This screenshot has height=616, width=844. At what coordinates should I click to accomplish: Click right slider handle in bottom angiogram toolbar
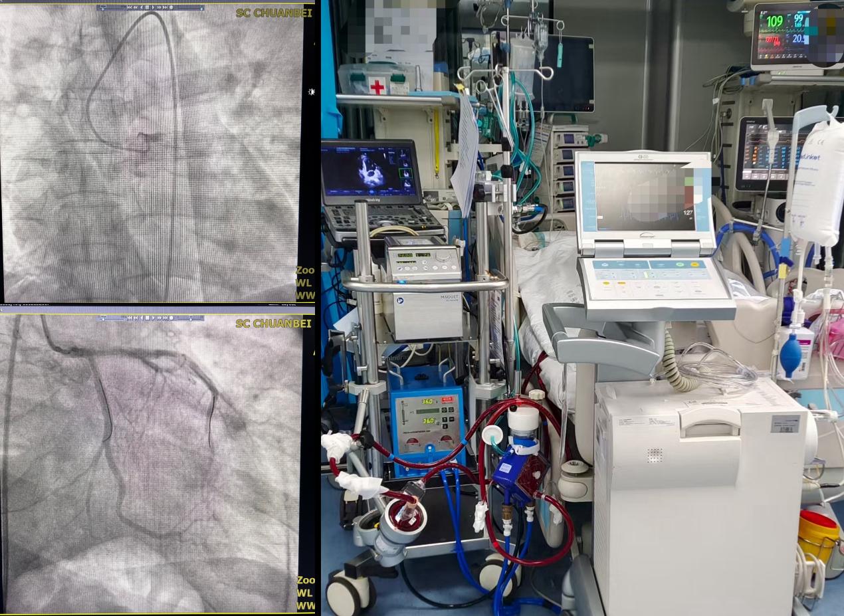click(191, 320)
